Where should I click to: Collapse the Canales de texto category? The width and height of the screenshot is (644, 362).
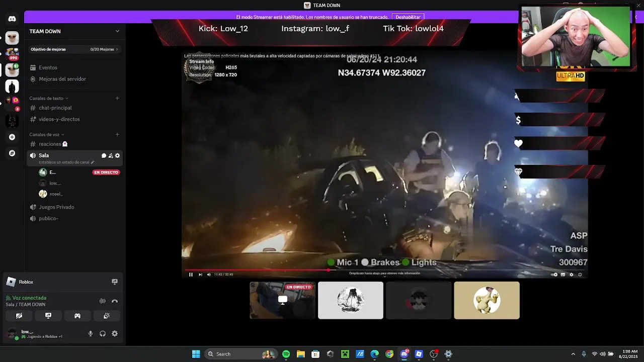48,99
